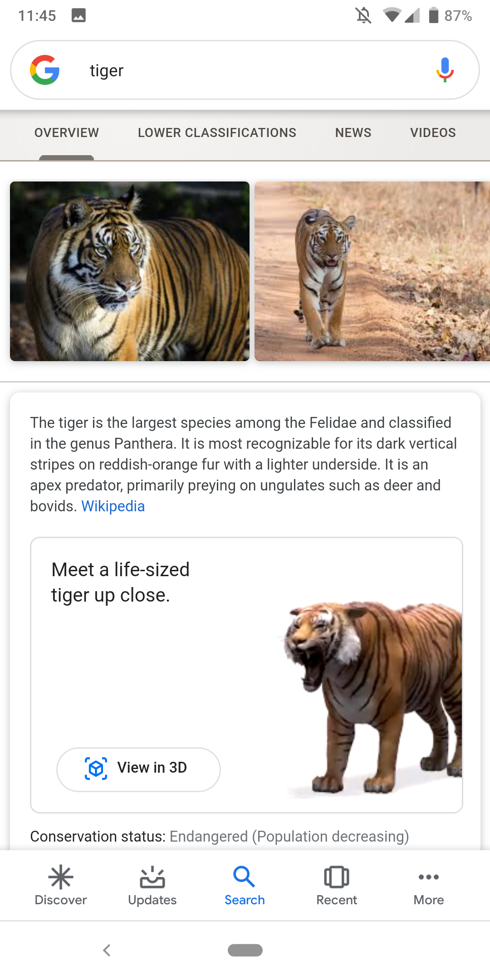Image resolution: width=490 pixels, height=980 pixels.
Task: Open Recent screens
Action: tap(337, 882)
